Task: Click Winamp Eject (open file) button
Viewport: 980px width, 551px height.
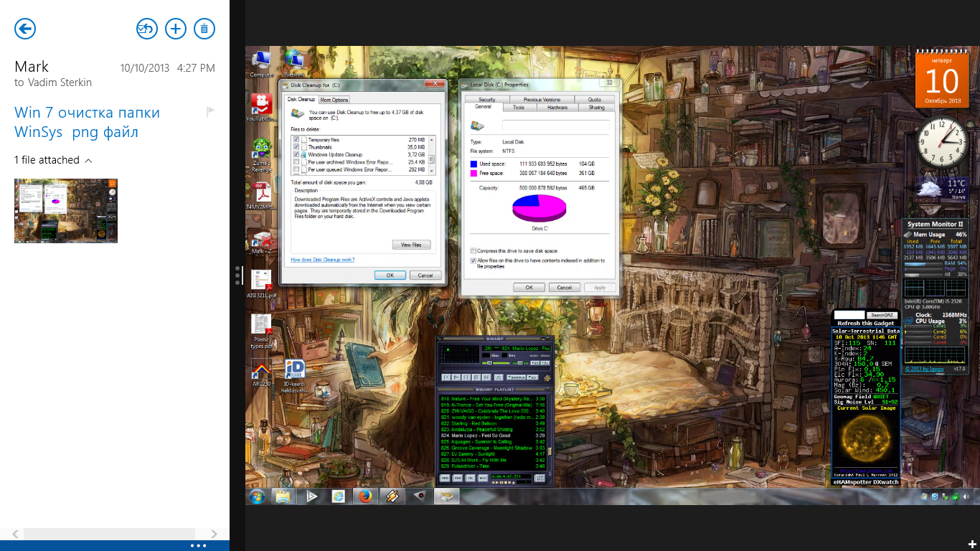Action: (x=499, y=377)
